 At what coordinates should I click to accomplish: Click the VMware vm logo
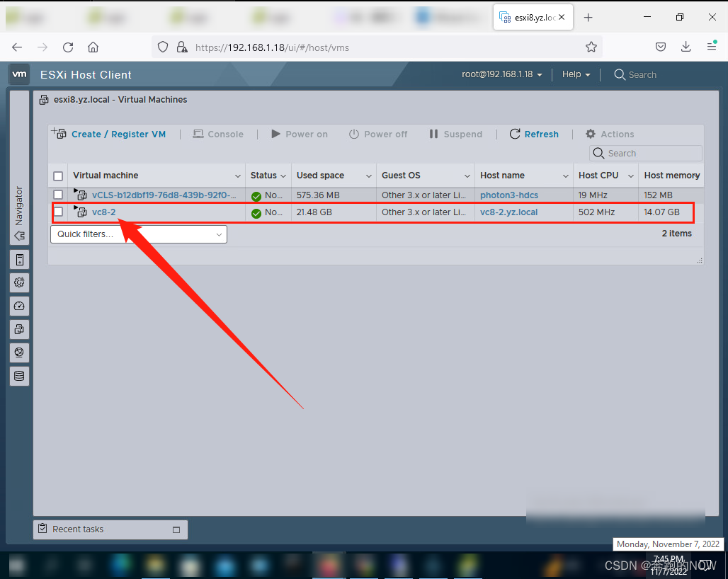(19, 74)
